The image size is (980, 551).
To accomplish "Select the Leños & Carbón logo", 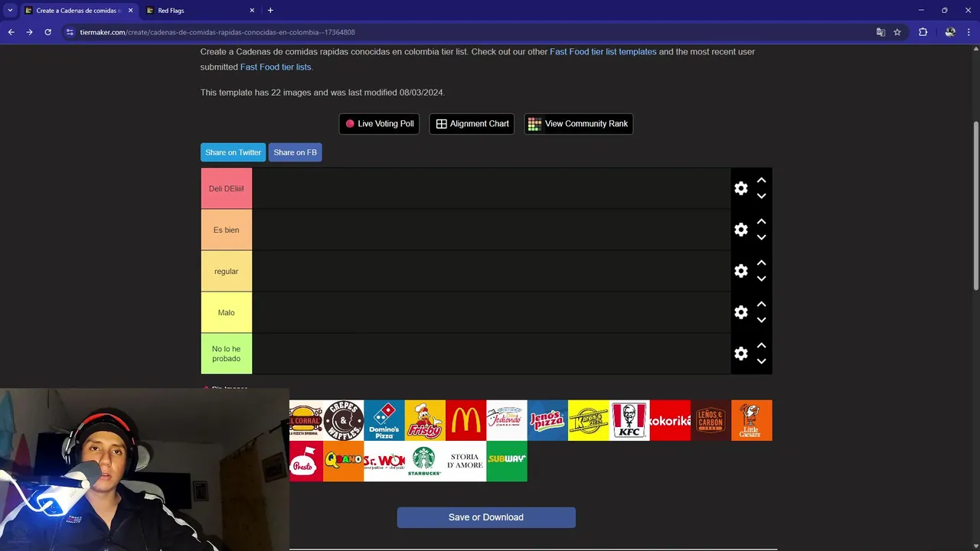I will pos(710,420).
